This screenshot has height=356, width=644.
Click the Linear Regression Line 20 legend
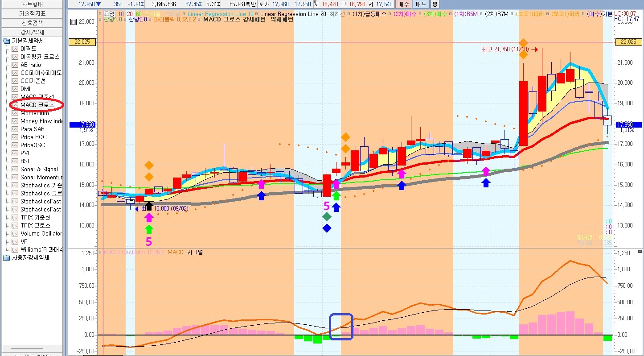tap(293, 14)
